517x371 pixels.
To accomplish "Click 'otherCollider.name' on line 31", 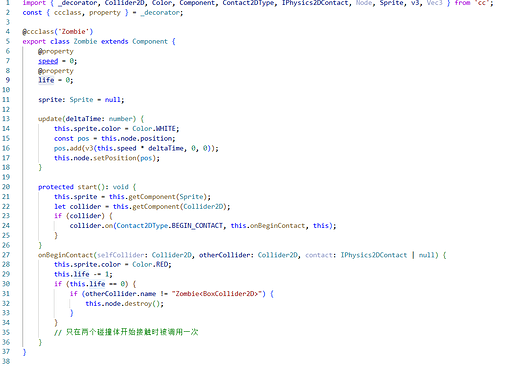I will coord(121,294).
